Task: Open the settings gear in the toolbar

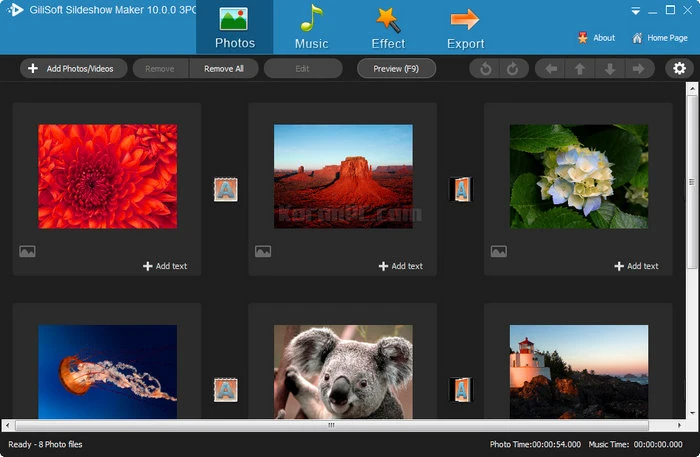Action: [x=679, y=68]
